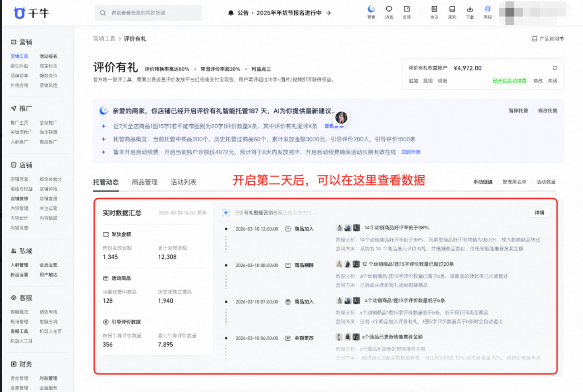Click the 推广 paper-plane icon in sidebar
This screenshot has height=392, width=583.
click(x=14, y=108)
